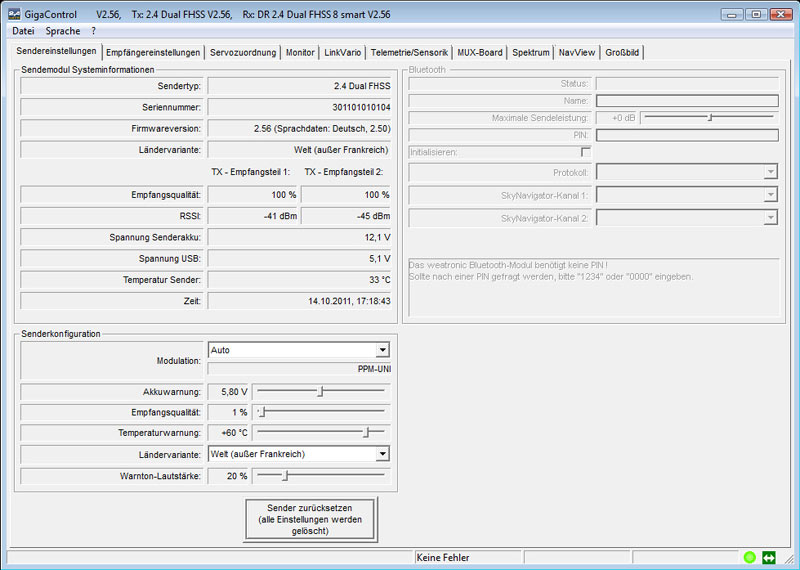The image size is (800, 570).
Task: Click the Bluetooth Name input field
Action: coord(687,101)
